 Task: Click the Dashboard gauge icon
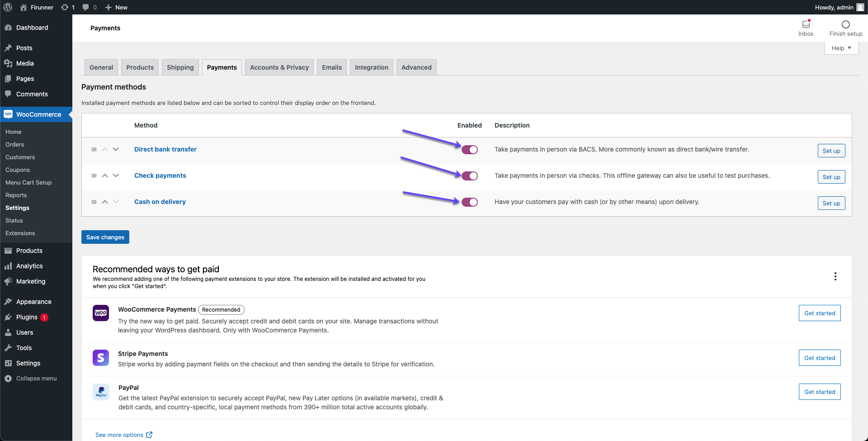tap(8, 28)
